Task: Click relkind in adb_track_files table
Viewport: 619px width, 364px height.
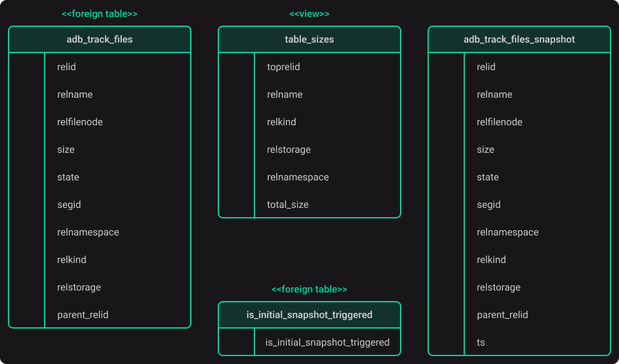Action: (x=71, y=260)
